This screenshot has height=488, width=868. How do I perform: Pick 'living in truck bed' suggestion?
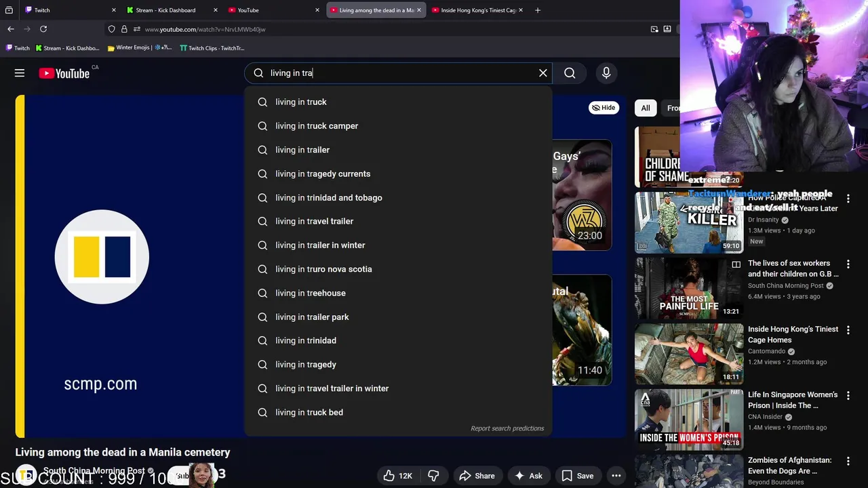[x=398, y=412]
